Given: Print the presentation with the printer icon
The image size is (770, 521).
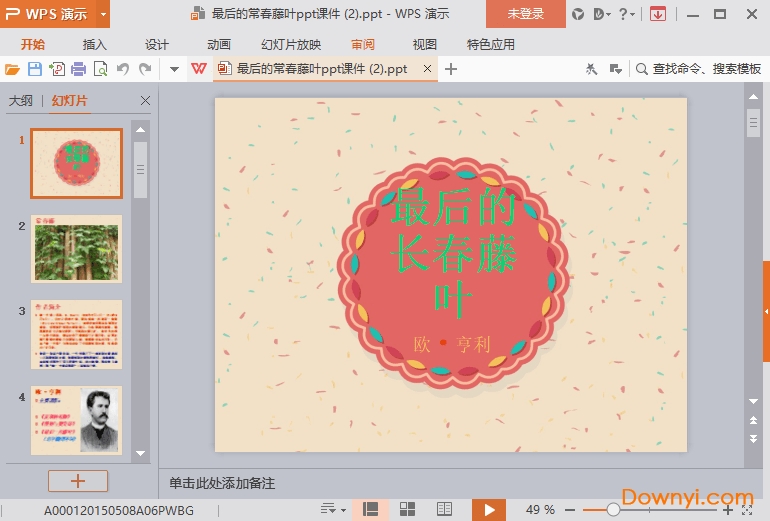Looking at the screenshot, I should pyautogui.click(x=79, y=69).
